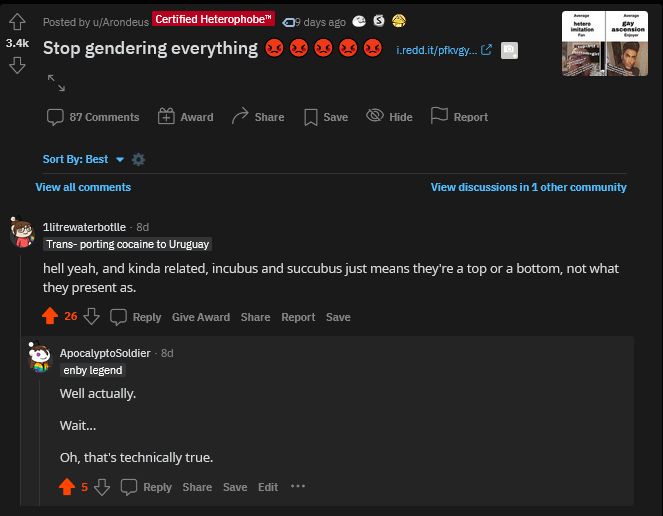Screen dimensions: 663x516
Task: Open more options on ApocalyptoSoldier's comment
Action: pyautogui.click(x=298, y=486)
